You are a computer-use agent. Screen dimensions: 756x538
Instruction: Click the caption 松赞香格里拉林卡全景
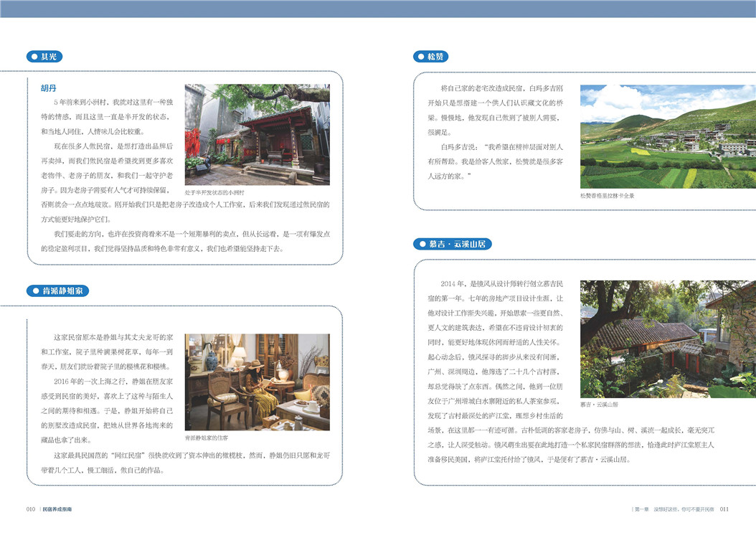point(608,195)
